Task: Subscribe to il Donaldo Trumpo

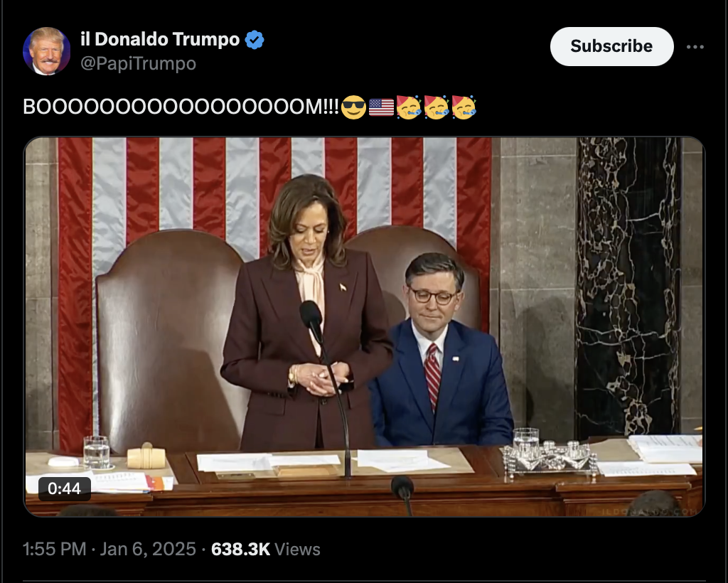Action: tap(611, 46)
